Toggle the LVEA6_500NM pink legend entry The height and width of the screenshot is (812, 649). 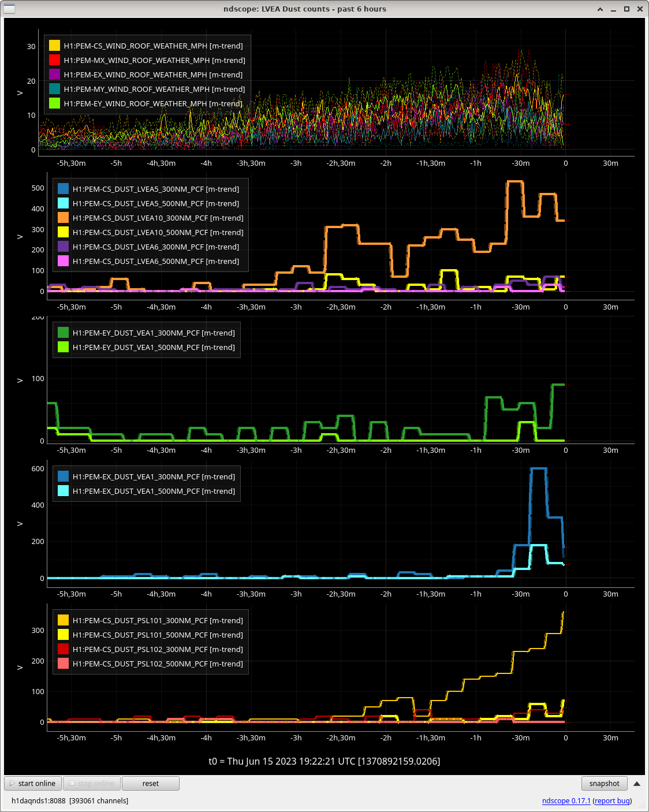pyautogui.click(x=155, y=261)
